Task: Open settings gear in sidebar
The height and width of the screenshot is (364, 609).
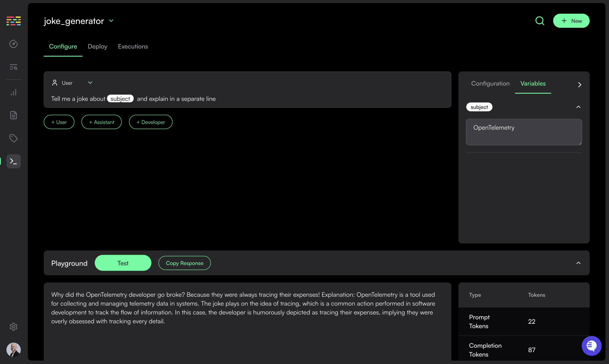Action: 14,327
